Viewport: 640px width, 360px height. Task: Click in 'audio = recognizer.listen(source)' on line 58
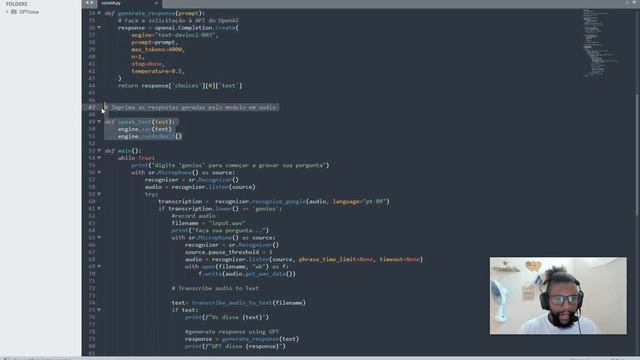(x=200, y=187)
